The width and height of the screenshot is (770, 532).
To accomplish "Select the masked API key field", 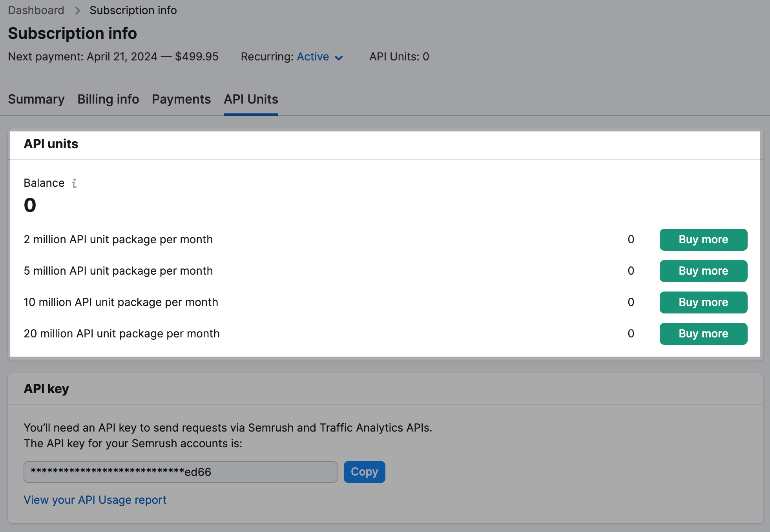I will tap(180, 472).
